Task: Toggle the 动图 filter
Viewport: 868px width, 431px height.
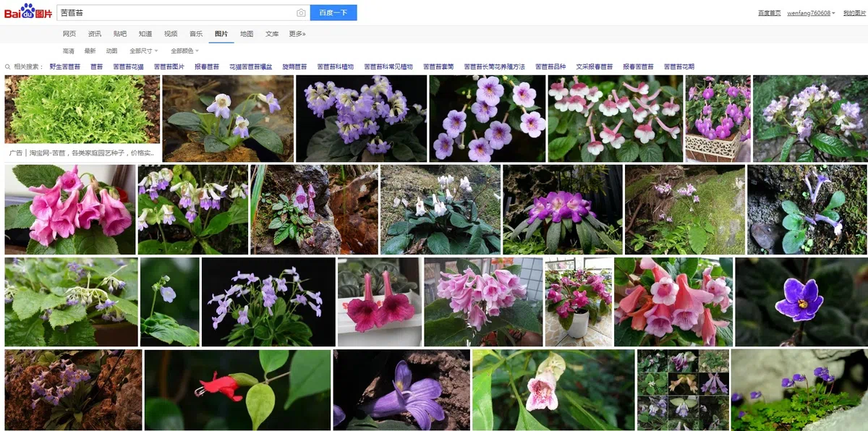Action: pyautogui.click(x=111, y=51)
